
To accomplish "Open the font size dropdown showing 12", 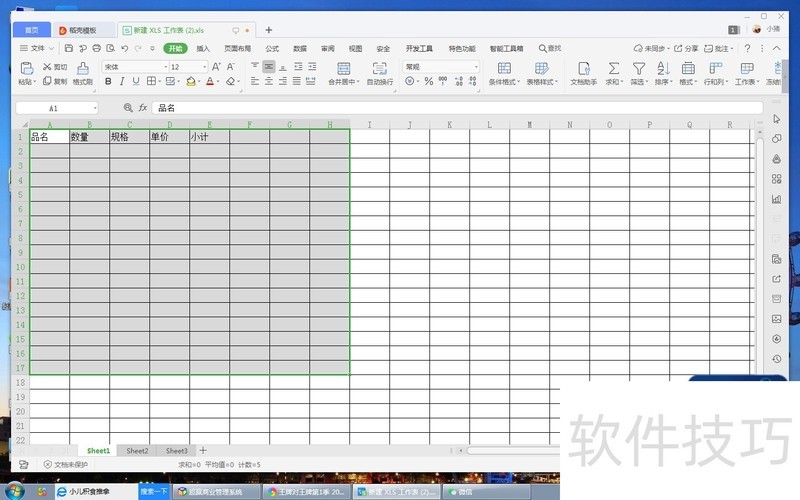I will [x=205, y=67].
